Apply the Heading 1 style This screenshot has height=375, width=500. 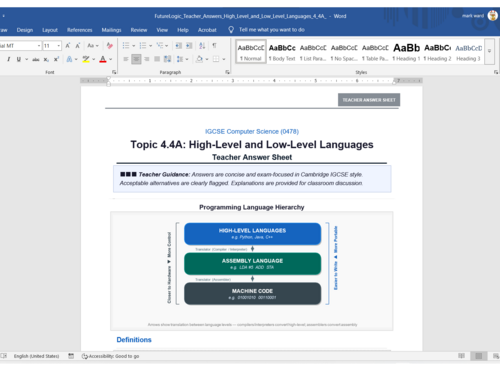coord(406,52)
